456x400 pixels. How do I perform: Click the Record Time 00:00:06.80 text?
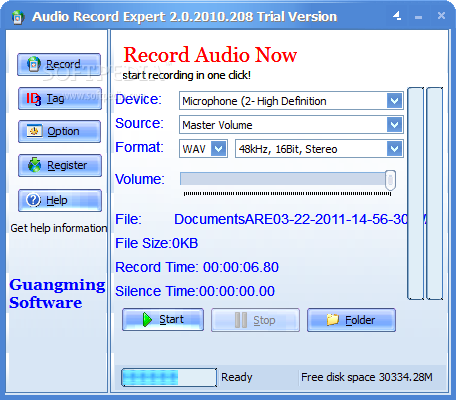click(197, 267)
